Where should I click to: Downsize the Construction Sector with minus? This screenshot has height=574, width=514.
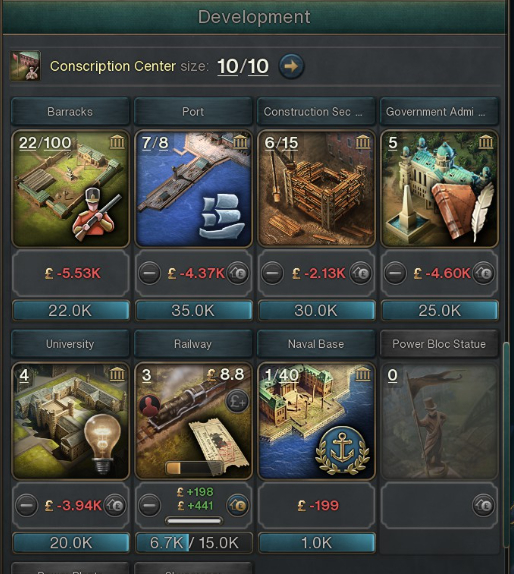click(272, 273)
